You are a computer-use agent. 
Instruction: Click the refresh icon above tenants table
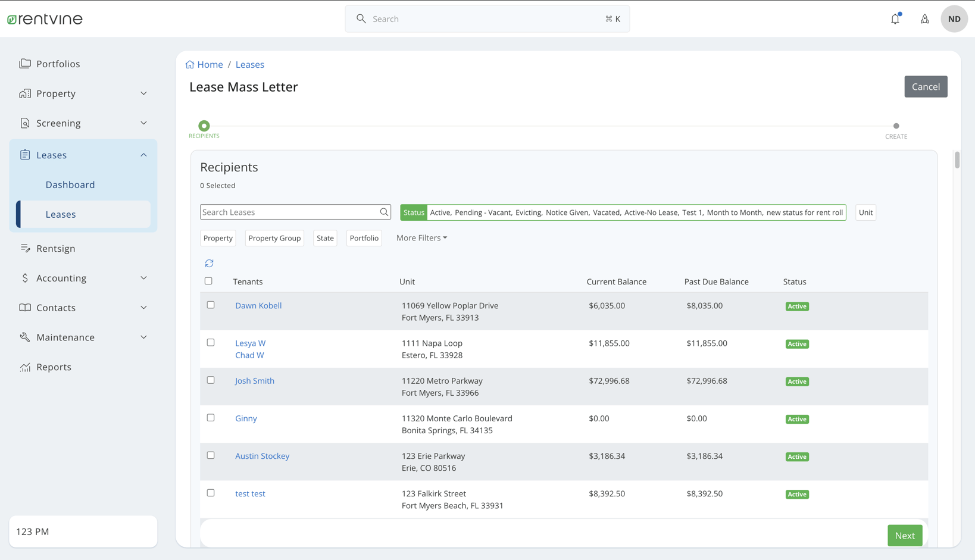tap(209, 263)
